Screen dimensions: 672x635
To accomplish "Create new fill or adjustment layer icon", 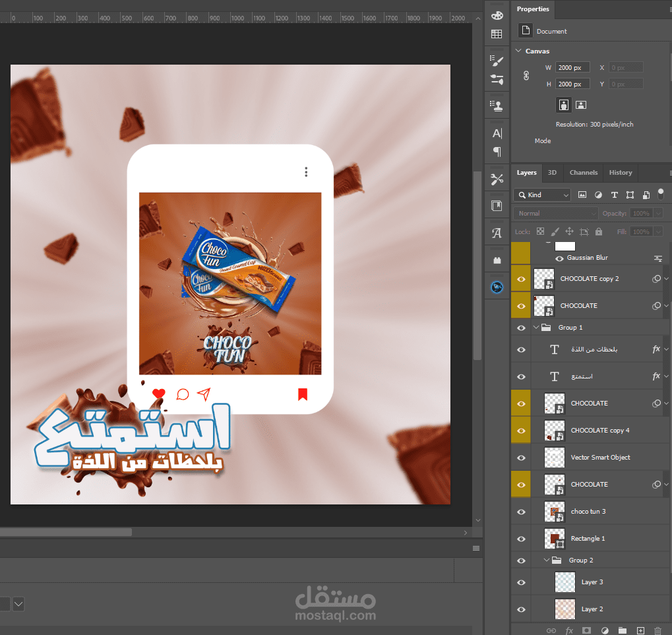I will [605, 630].
